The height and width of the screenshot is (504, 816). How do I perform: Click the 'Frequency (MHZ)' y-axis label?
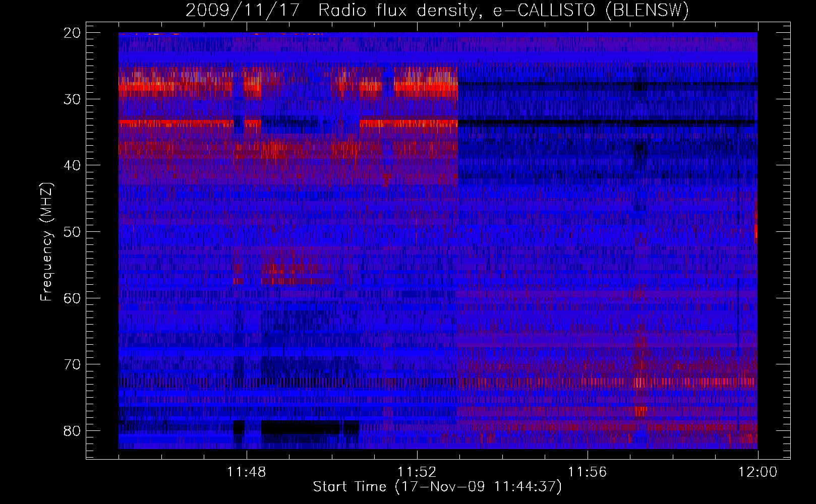[46, 242]
